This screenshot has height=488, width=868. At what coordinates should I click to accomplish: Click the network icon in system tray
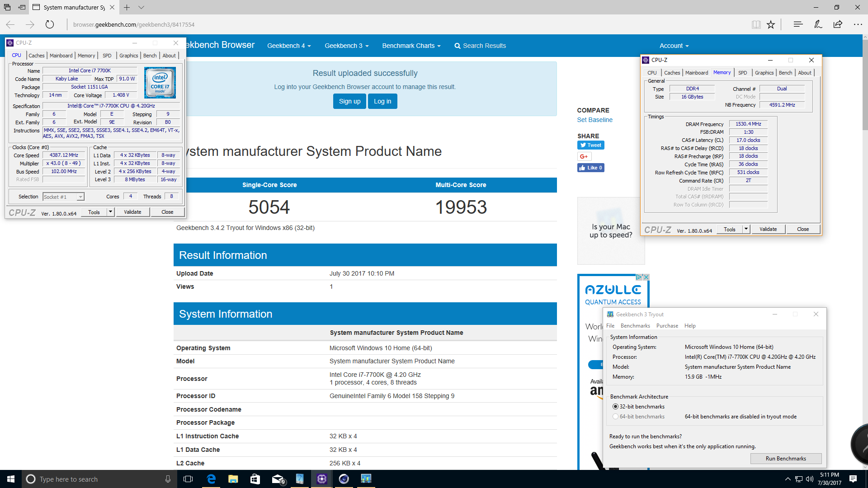(x=799, y=479)
